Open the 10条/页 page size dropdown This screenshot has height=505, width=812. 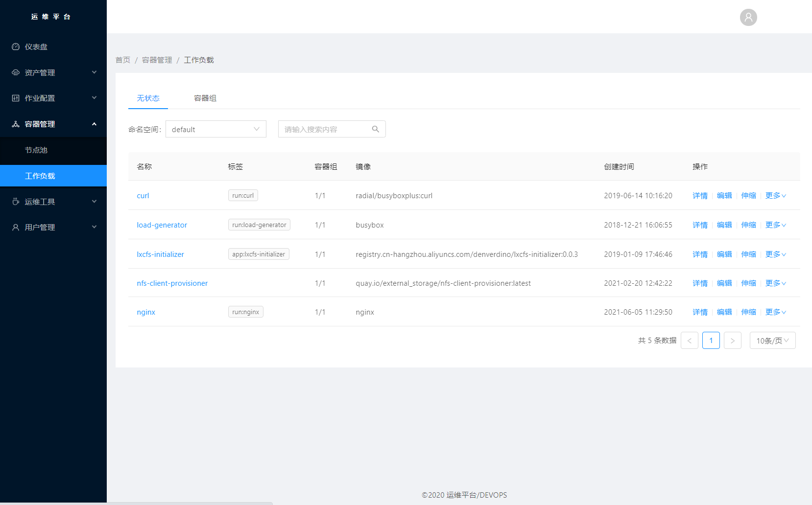click(773, 341)
